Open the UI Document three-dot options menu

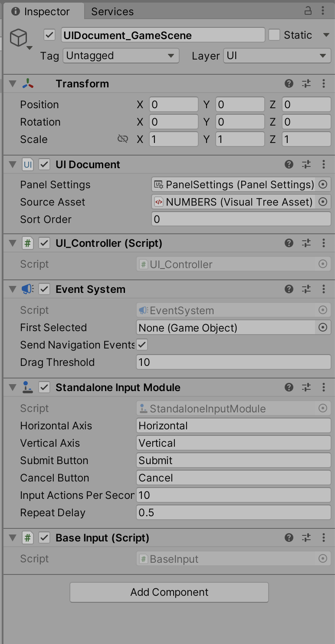point(324,164)
